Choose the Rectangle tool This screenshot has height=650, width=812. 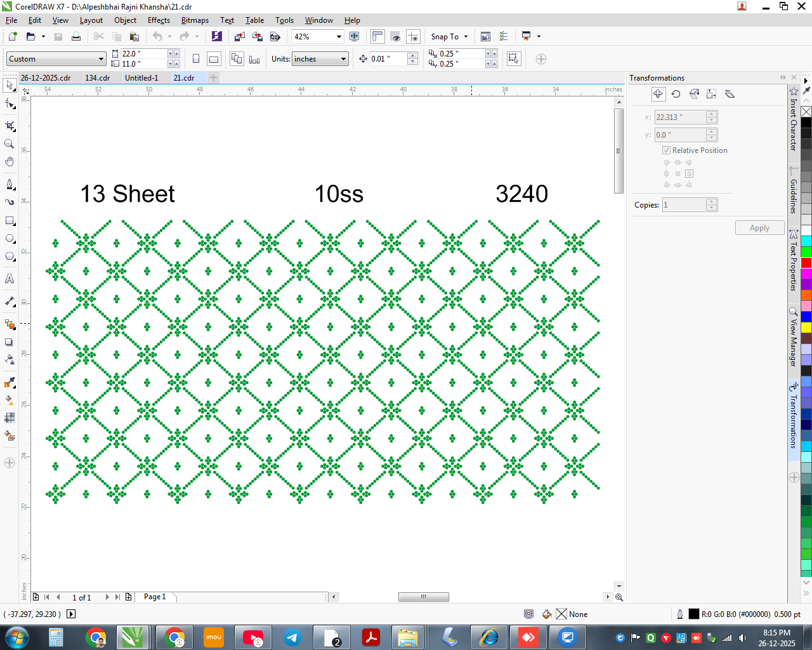tap(10, 221)
